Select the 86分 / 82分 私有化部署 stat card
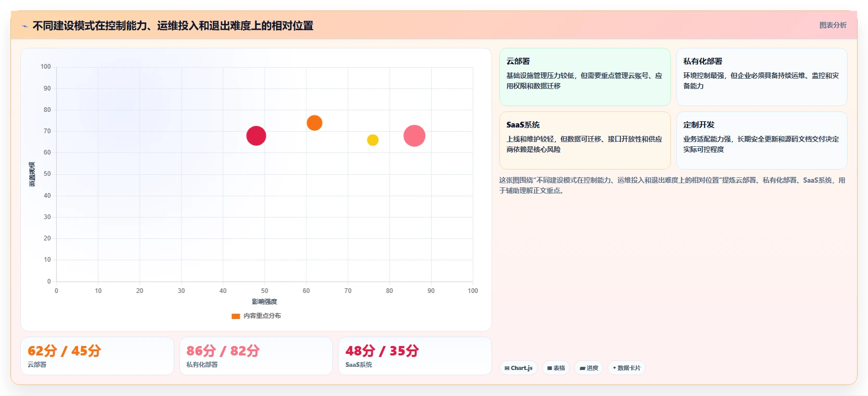The width and height of the screenshot is (868, 396). pyautogui.click(x=256, y=356)
